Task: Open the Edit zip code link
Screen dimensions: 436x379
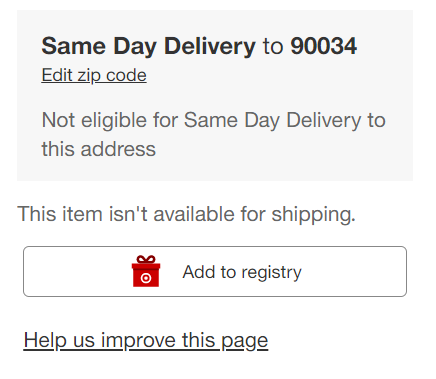Action: click(x=94, y=75)
